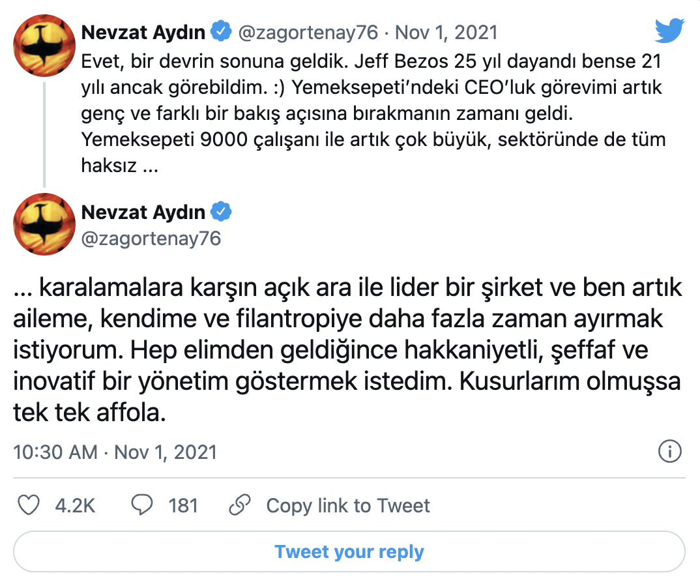The height and width of the screenshot is (588, 700).
Task: Open Nevzat Aydın's name in the parent tweet
Action: pyautogui.click(x=143, y=31)
